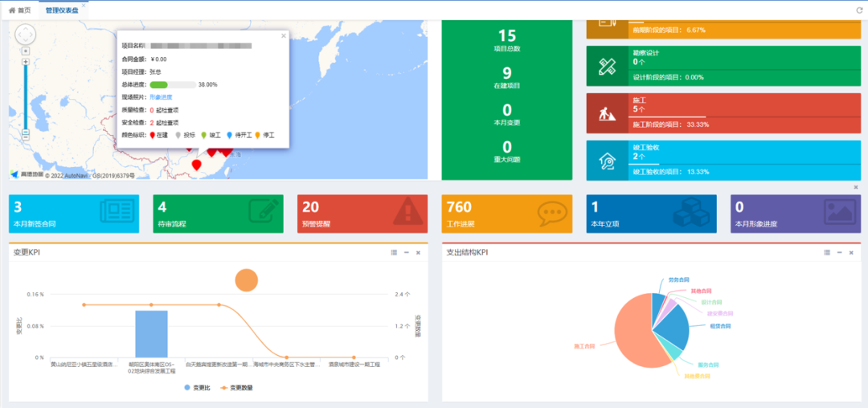The width and height of the screenshot is (868, 408).
Task: Click the map reset-view button under pan control
Action: point(26,51)
